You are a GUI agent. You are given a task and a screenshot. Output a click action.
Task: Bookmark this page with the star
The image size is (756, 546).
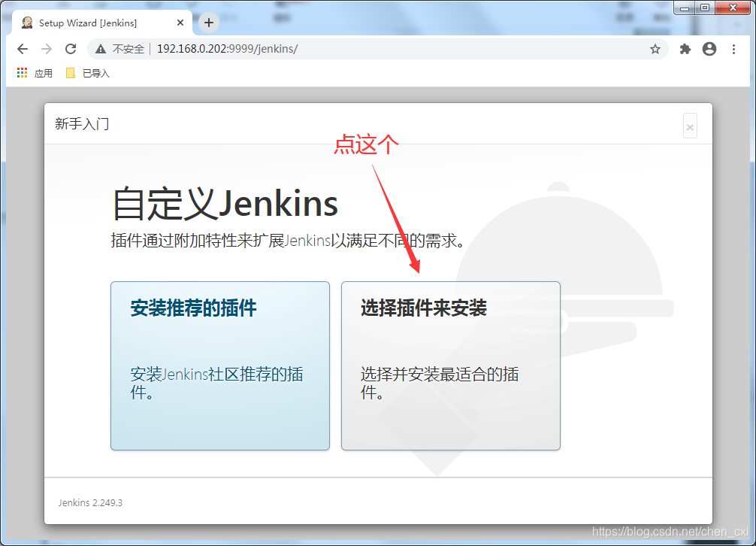[655, 49]
